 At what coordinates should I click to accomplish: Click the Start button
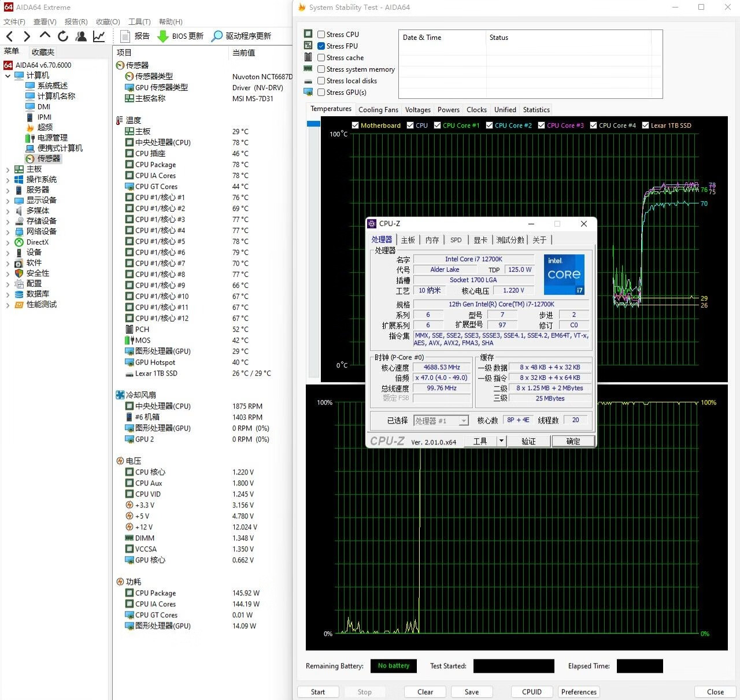click(x=318, y=692)
